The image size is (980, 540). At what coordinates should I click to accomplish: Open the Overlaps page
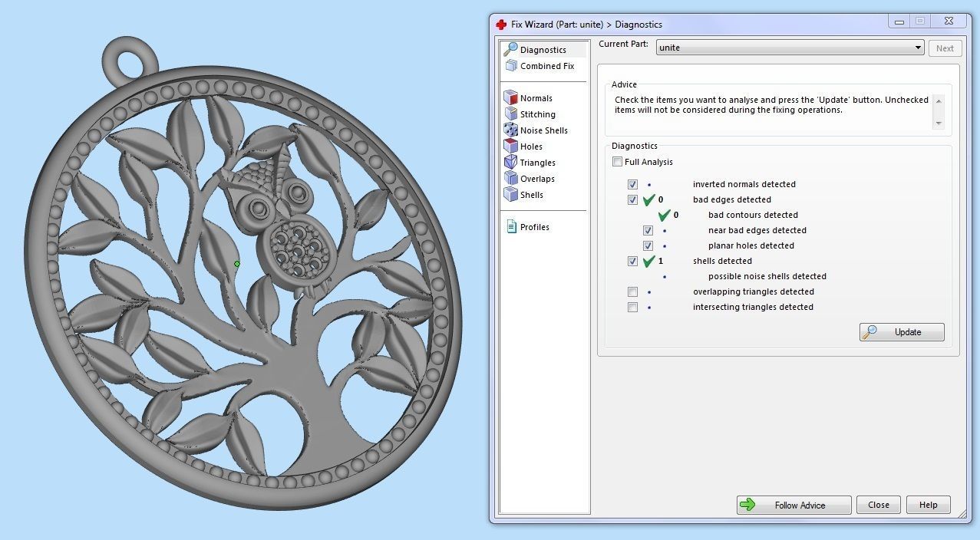537,179
